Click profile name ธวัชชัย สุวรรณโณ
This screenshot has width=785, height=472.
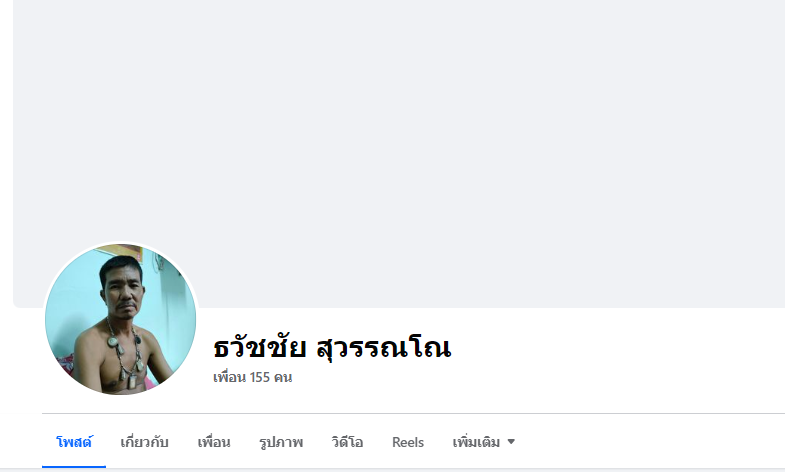pos(332,347)
